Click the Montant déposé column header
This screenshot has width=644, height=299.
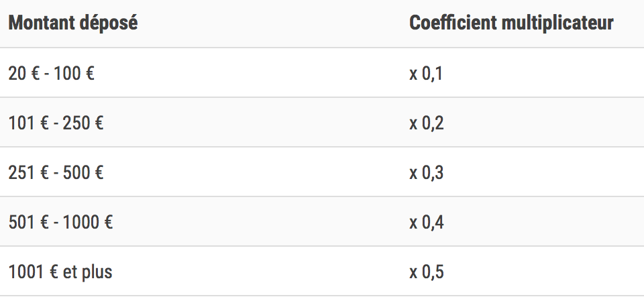72,23
